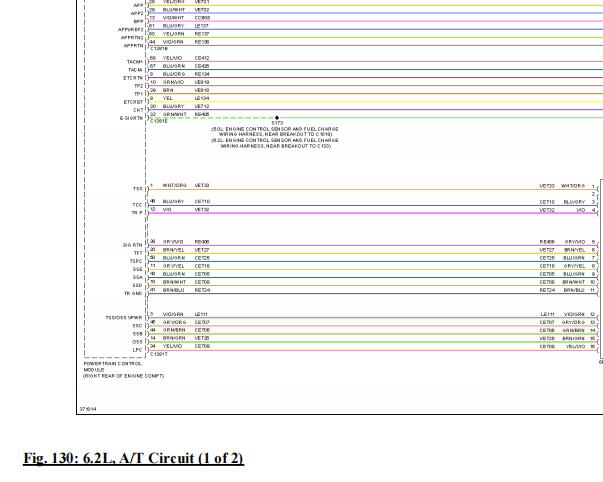Select VIO wire color at right connector pin 4
Viewport: 603px width, 482px height.
point(581,210)
